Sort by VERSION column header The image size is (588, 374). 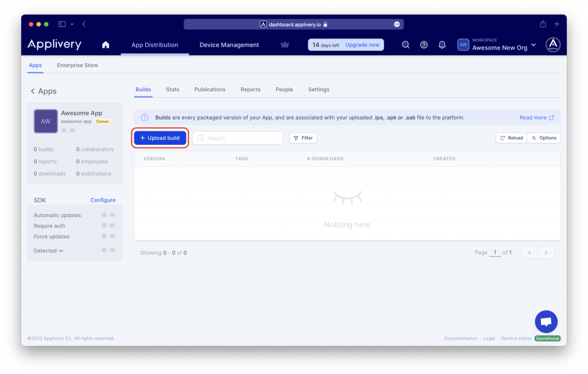coord(154,159)
